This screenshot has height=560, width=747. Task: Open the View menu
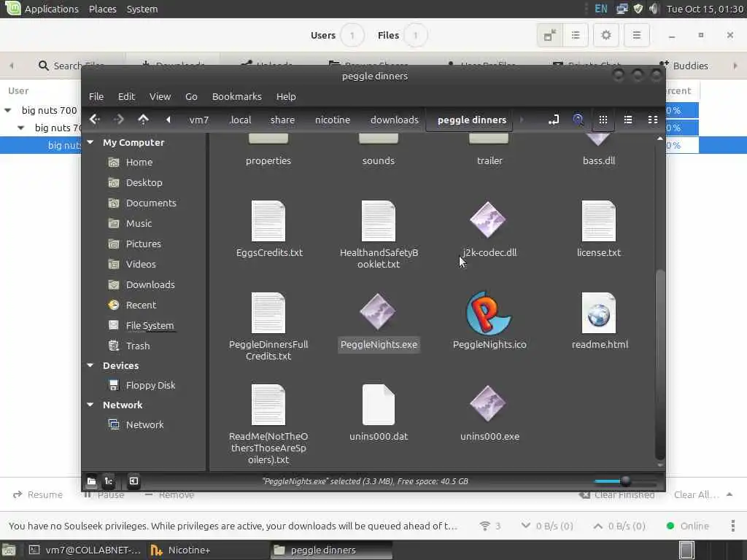(160, 97)
